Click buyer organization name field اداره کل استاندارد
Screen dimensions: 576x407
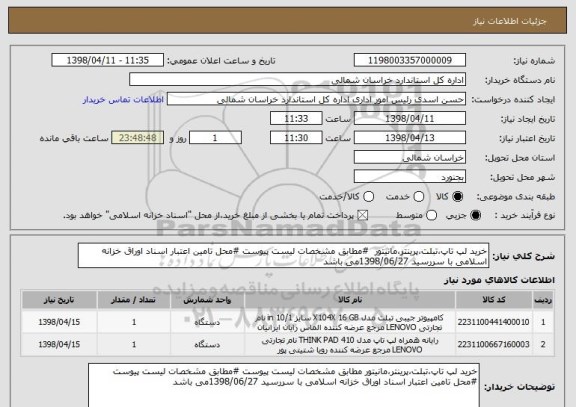pyautogui.click(x=298, y=80)
